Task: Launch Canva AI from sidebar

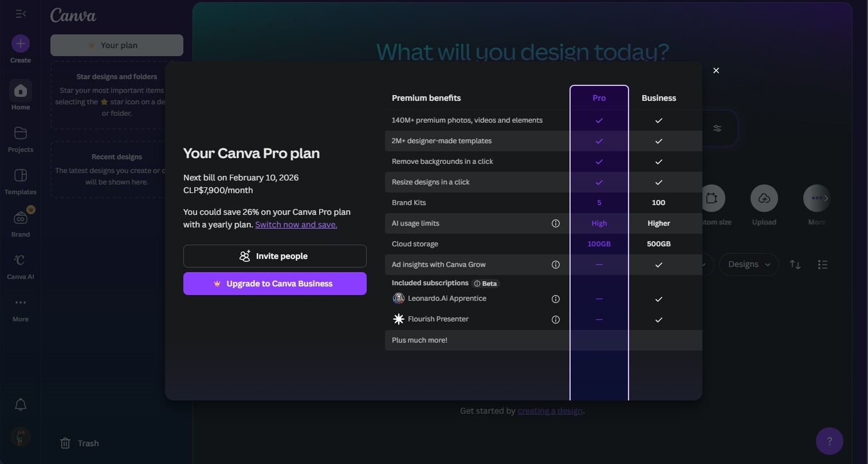Action: click(x=21, y=261)
